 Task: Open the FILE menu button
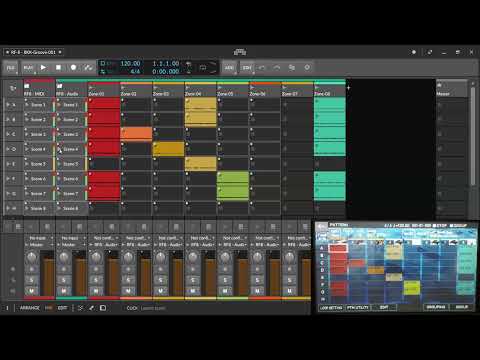tap(11, 68)
